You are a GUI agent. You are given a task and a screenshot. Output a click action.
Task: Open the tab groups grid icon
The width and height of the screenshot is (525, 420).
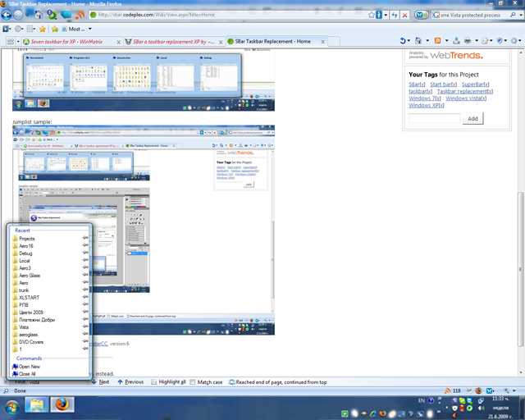(11, 42)
